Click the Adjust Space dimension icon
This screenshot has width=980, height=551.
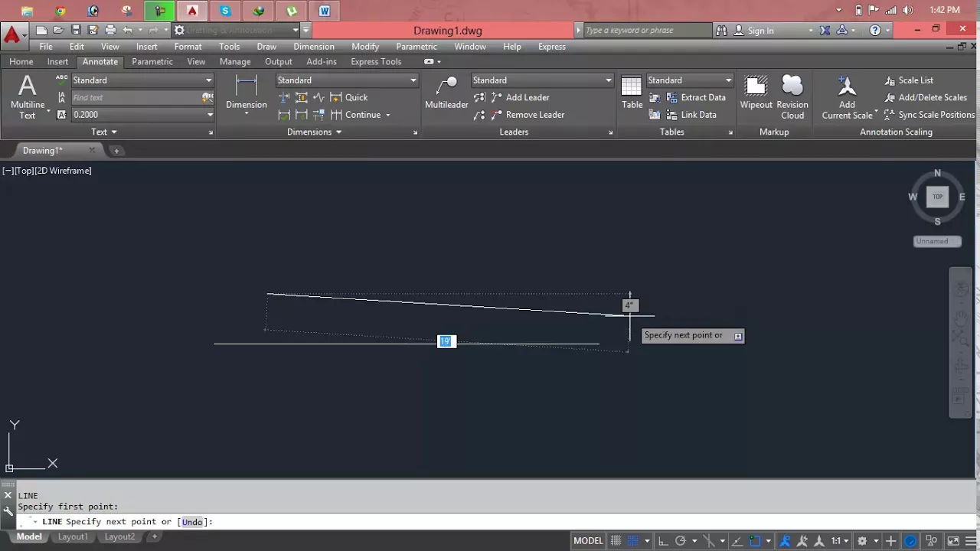[x=302, y=97]
